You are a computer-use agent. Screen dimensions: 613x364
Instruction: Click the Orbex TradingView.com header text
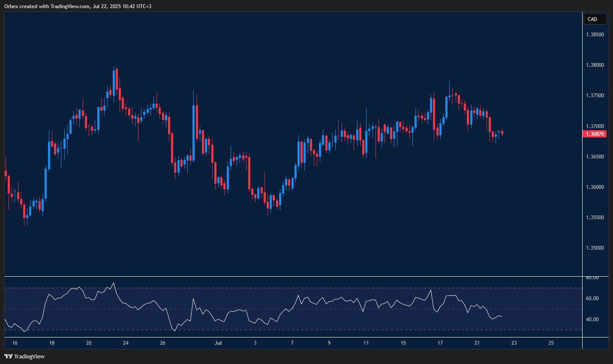coord(78,6)
